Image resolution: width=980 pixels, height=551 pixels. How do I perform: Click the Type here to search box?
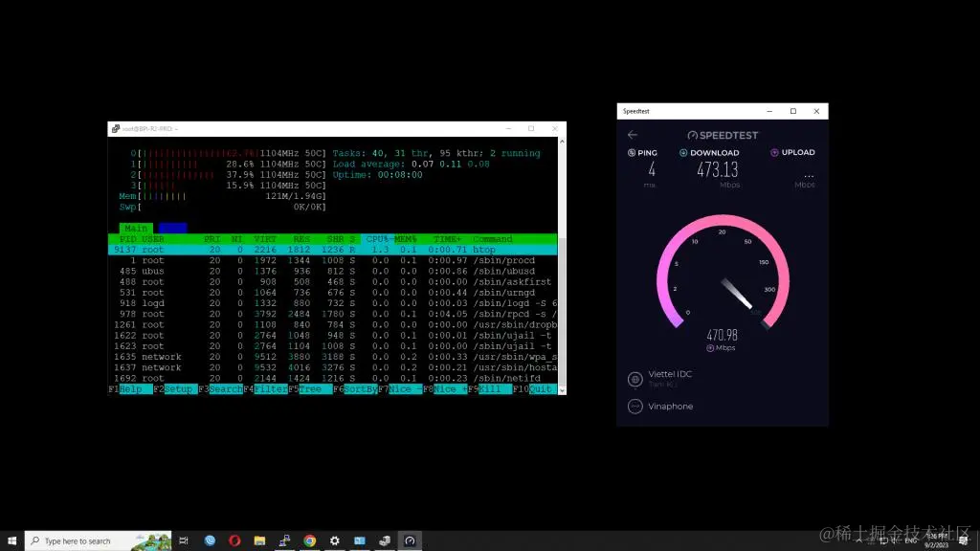pyautogui.click(x=99, y=540)
